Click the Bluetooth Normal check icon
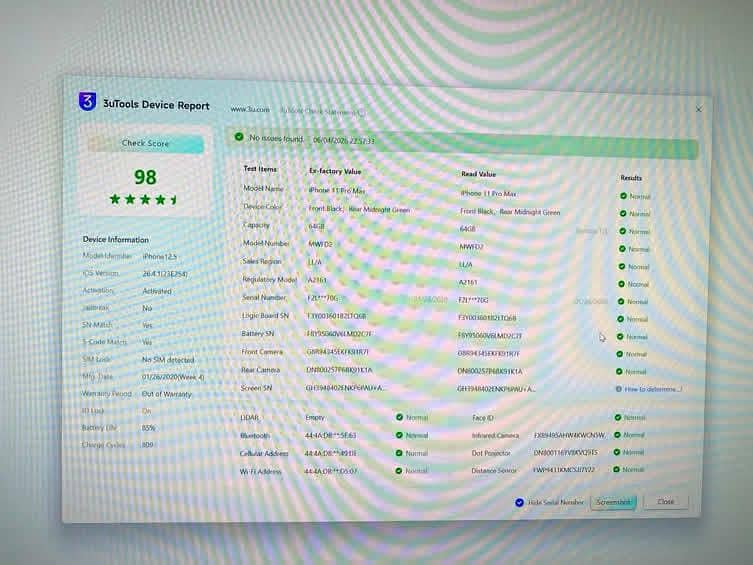The height and width of the screenshot is (565, 753). [x=399, y=435]
